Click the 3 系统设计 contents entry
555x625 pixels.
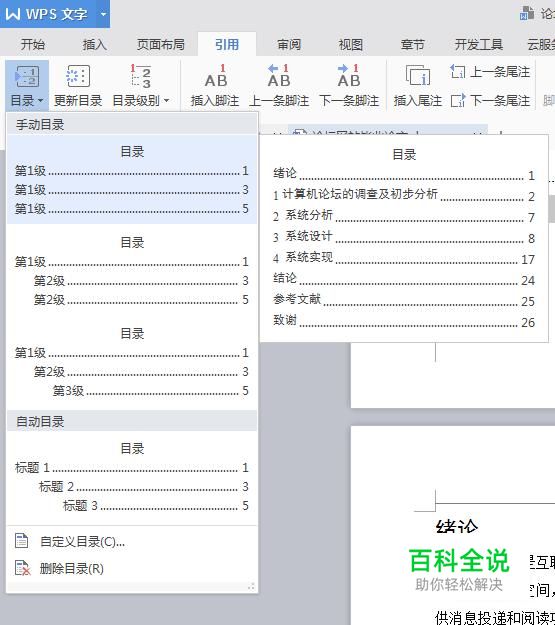[x=404, y=237]
